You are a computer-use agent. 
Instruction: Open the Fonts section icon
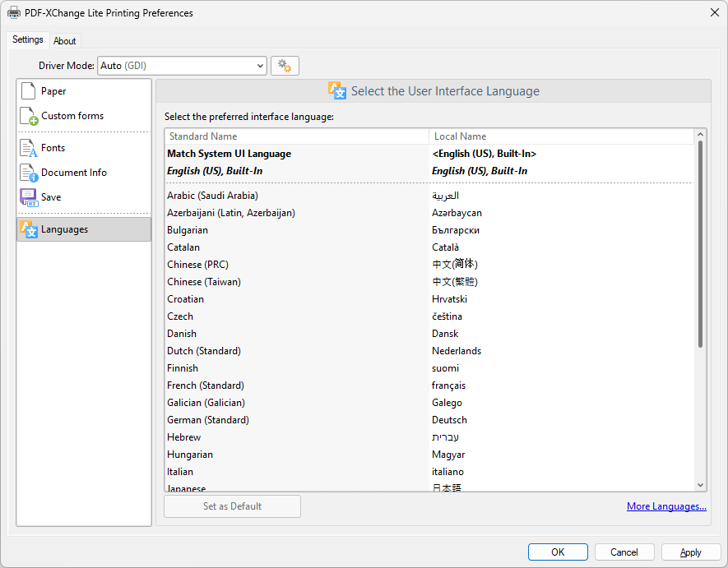click(x=29, y=148)
